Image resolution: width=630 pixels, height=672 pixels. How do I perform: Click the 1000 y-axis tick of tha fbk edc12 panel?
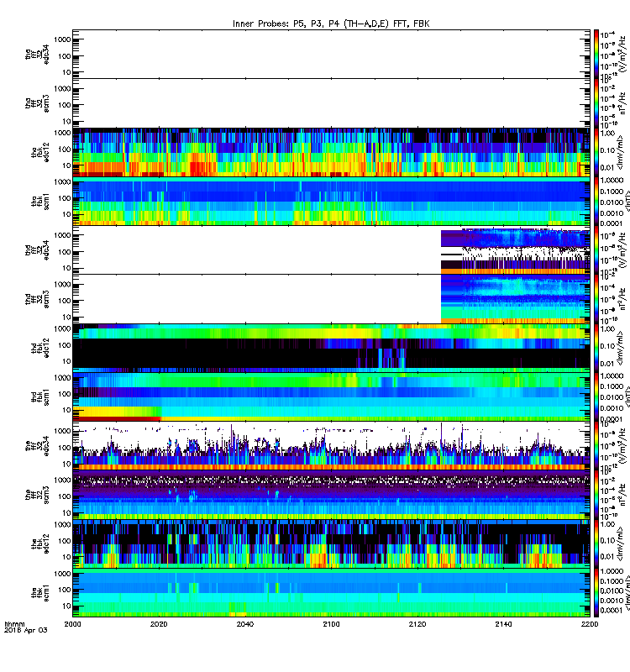coord(62,133)
